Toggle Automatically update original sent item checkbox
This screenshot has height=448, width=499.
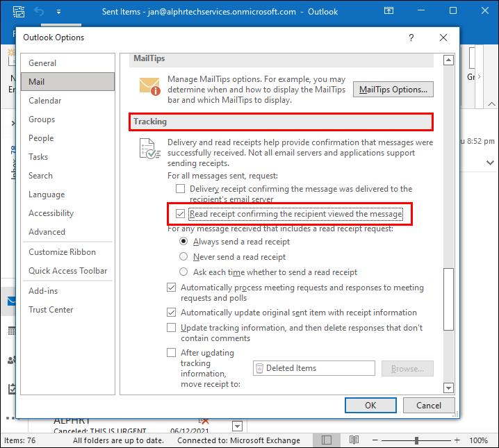pos(171,313)
